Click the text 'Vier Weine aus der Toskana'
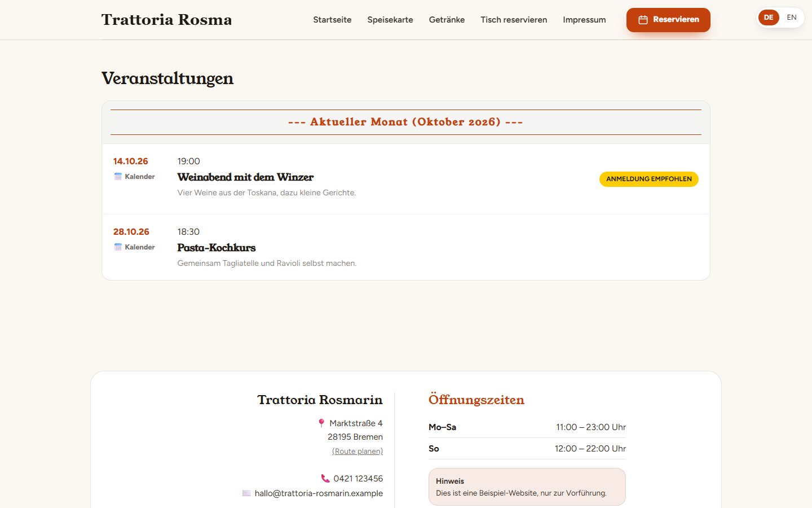 (228, 192)
